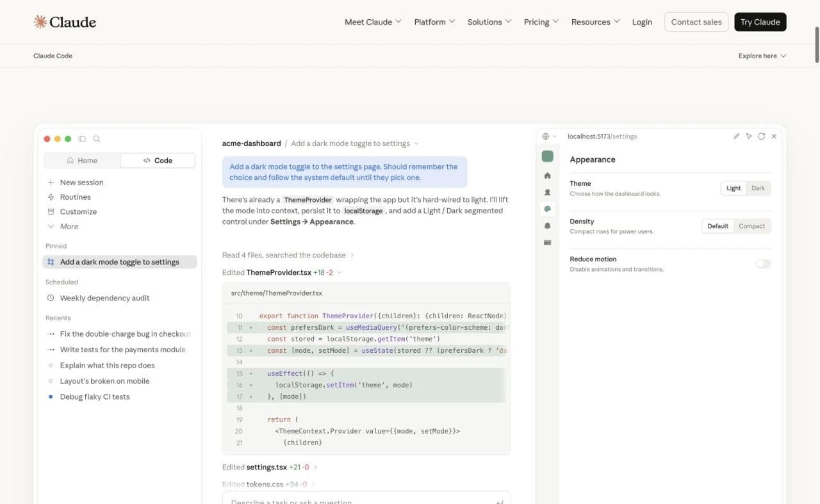Reload the preview with the refresh icon

pyautogui.click(x=761, y=136)
